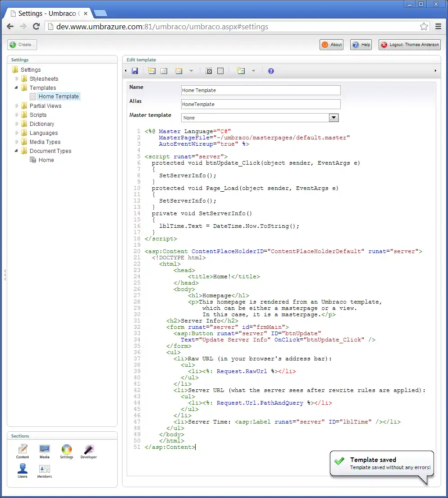Log out Thomas Anderson
The width and height of the screenshot is (448, 498).
click(x=410, y=45)
